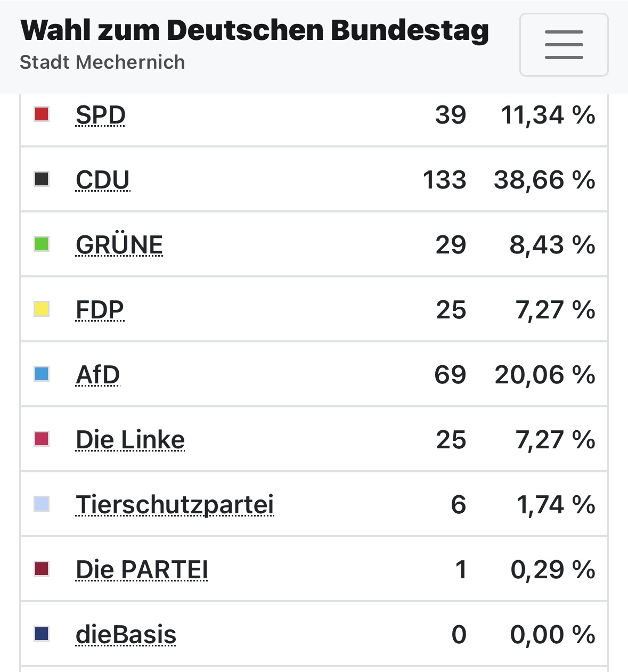Click the red SPD color swatch
The width and height of the screenshot is (628, 672).
[42, 114]
